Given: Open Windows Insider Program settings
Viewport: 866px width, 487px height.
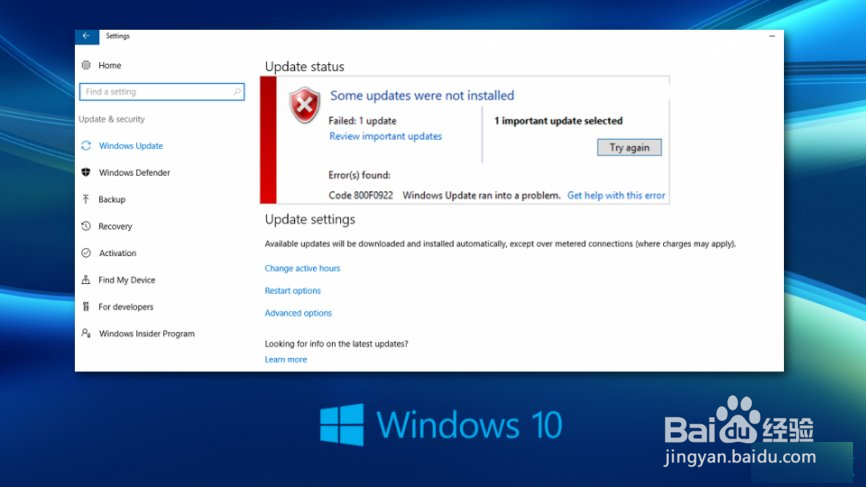Looking at the screenshot, I should pos(147,334).
